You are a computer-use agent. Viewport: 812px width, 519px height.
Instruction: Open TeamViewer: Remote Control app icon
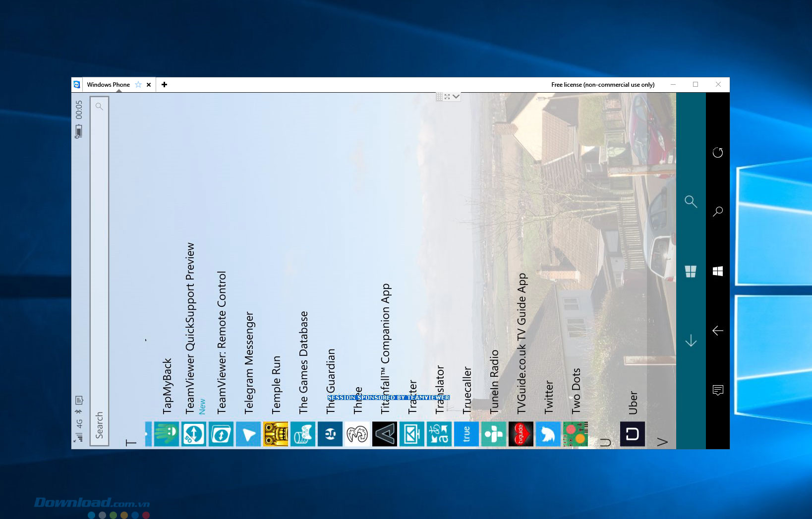221,434
